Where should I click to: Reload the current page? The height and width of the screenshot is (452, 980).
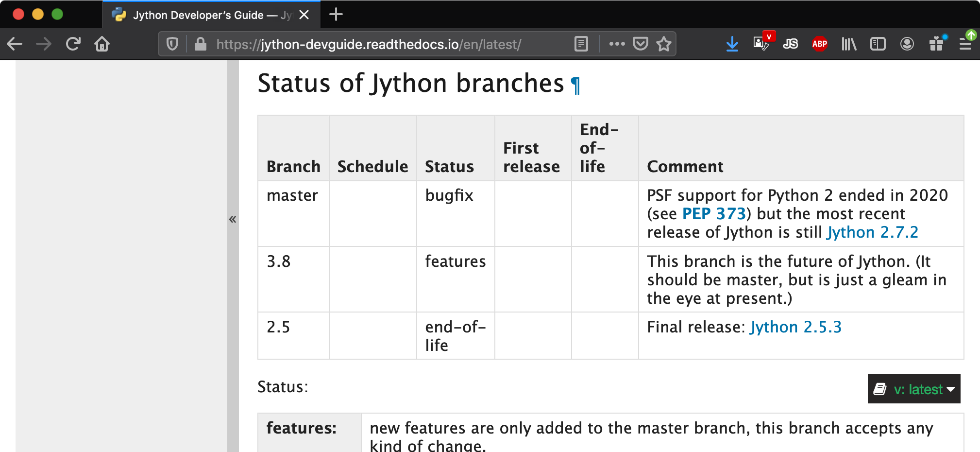coord(73,44)
